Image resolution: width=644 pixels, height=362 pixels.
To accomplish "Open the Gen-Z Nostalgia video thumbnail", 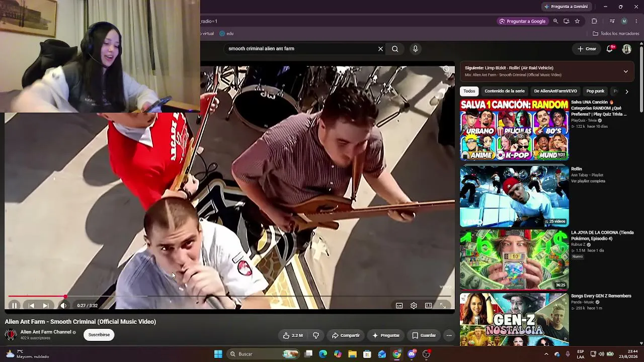I will coord(514,320).
